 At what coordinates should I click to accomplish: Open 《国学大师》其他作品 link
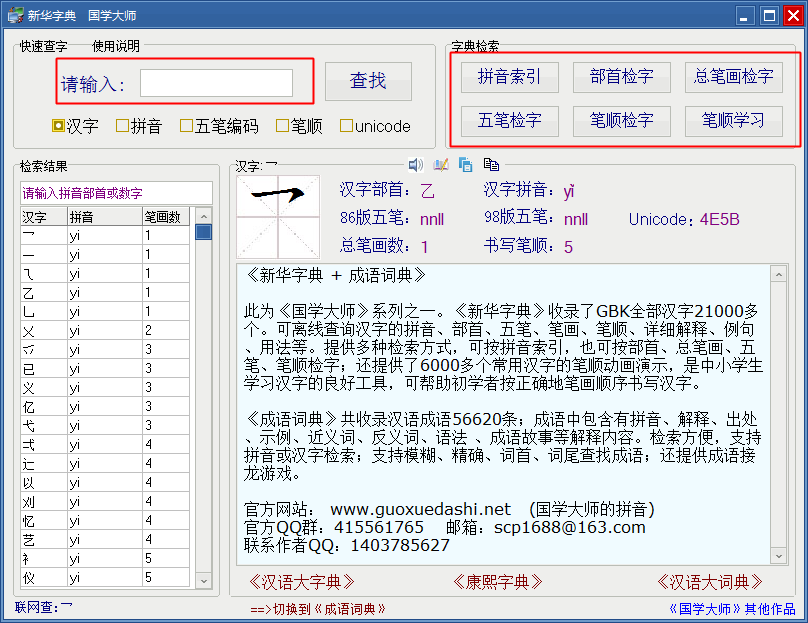click(732, 609)
